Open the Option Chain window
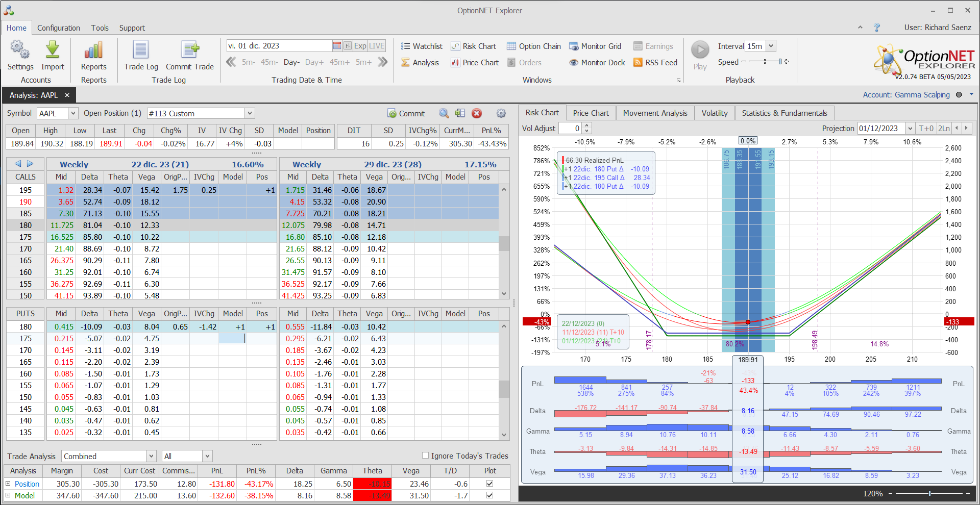980x505 pixels. 533,46
